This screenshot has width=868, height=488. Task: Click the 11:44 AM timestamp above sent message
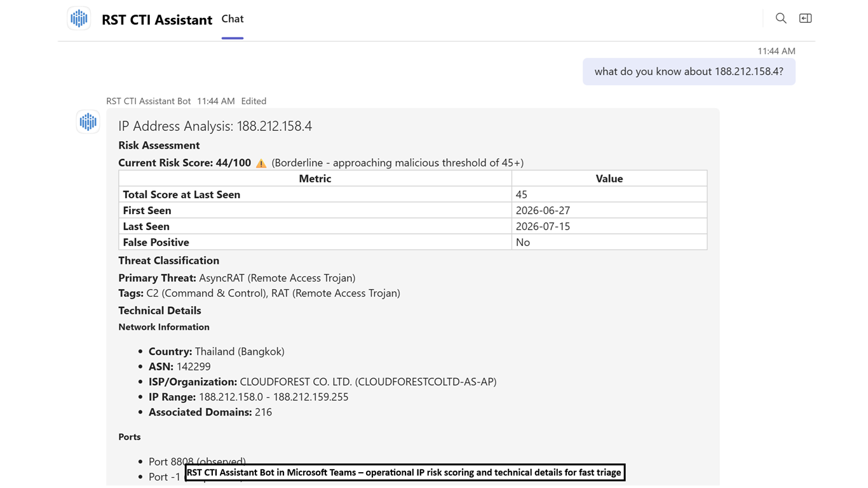(776, 51)
